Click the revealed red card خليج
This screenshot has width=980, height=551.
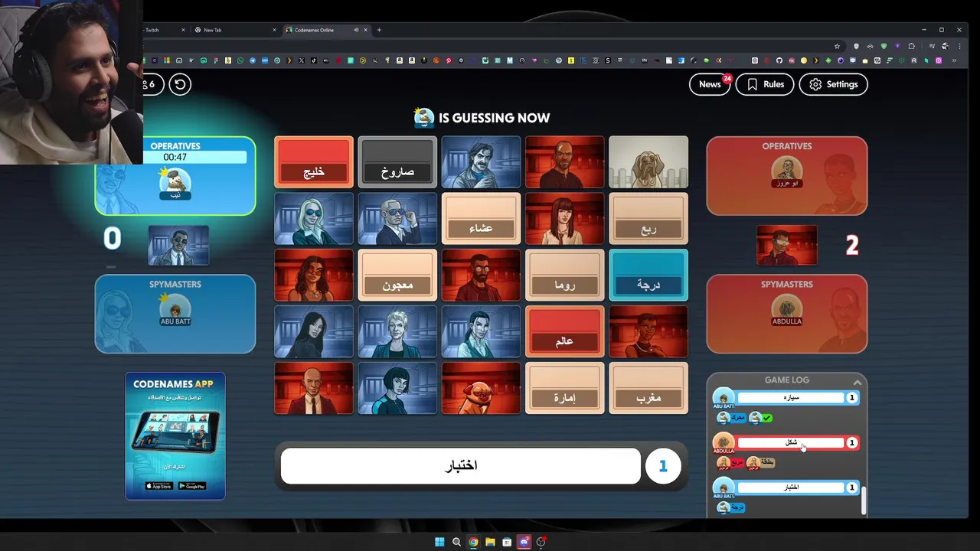pos(314,162)
